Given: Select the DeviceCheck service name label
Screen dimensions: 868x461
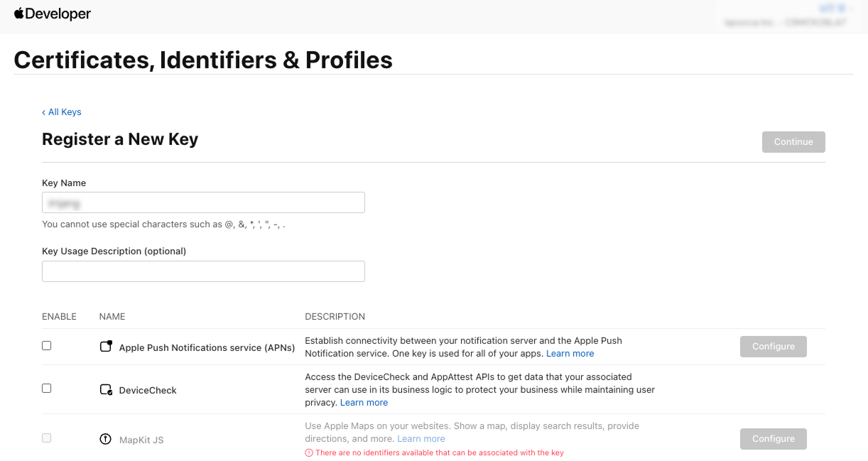Looking at the screenshot, I should pyautogui.click(x=148, y=390).
